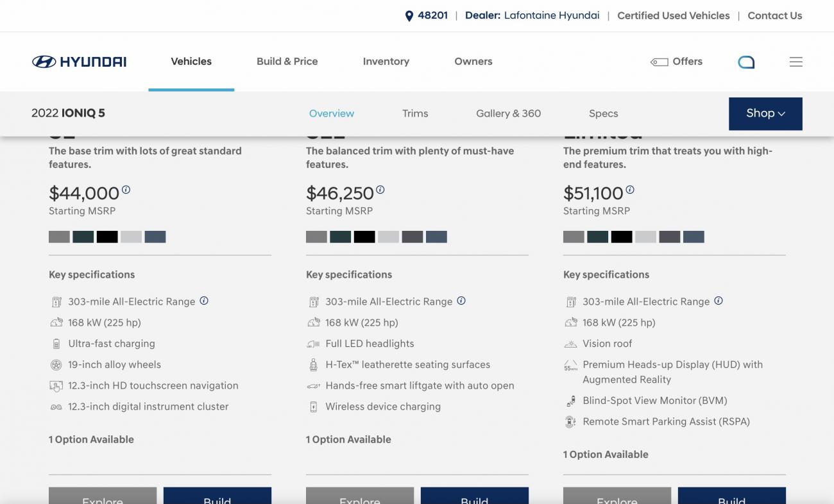This screenshot has width=834, height=504.
Task: Click info icon beside $51,100 price
Action: 630,190
